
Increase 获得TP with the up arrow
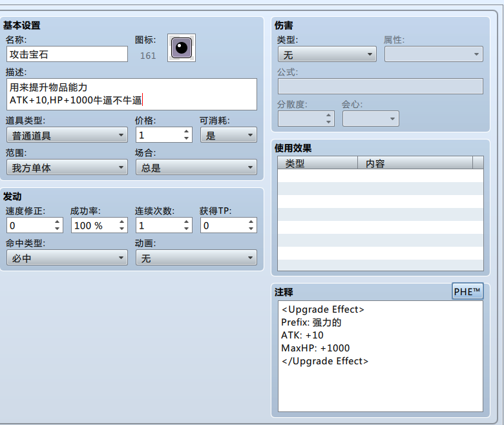(x=251, y=222)
